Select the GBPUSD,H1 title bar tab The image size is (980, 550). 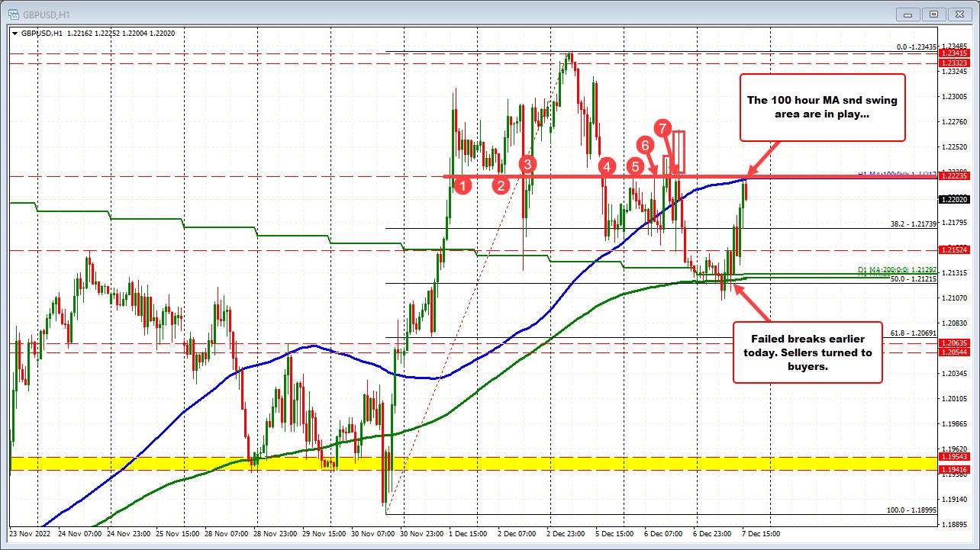(x=46, y=13)
